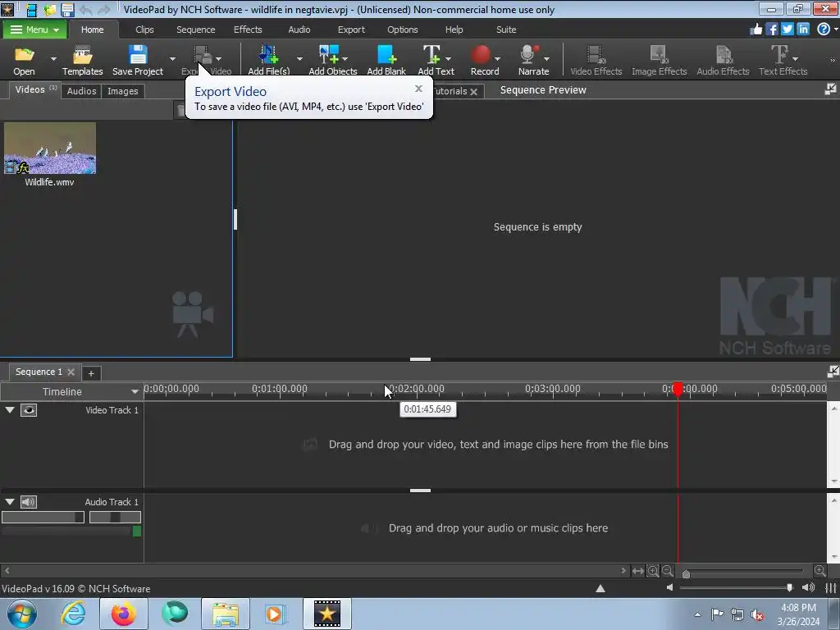Click the fit-width double arrow timeline icon

click(x=637, y=571)
